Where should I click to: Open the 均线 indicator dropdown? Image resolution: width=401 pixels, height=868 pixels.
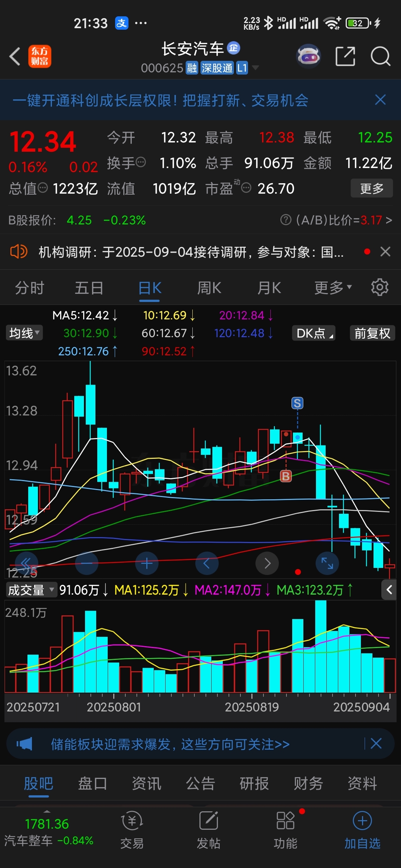click(24, 333)
